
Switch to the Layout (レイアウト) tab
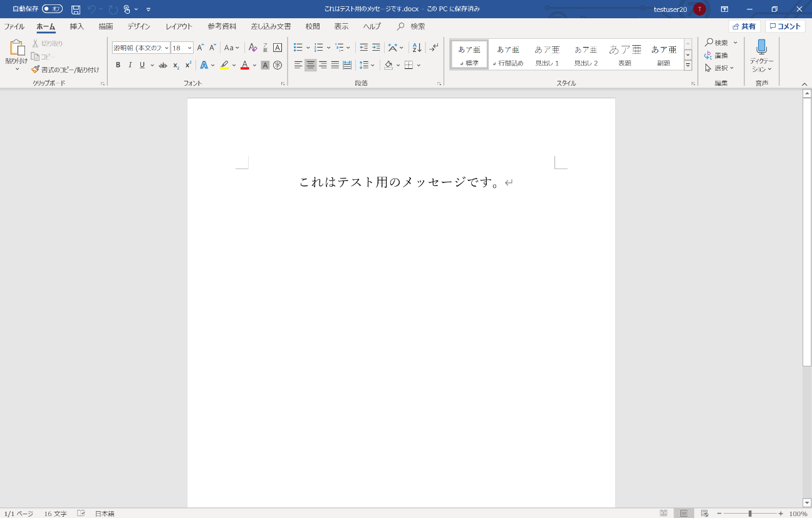click(179, 26)
